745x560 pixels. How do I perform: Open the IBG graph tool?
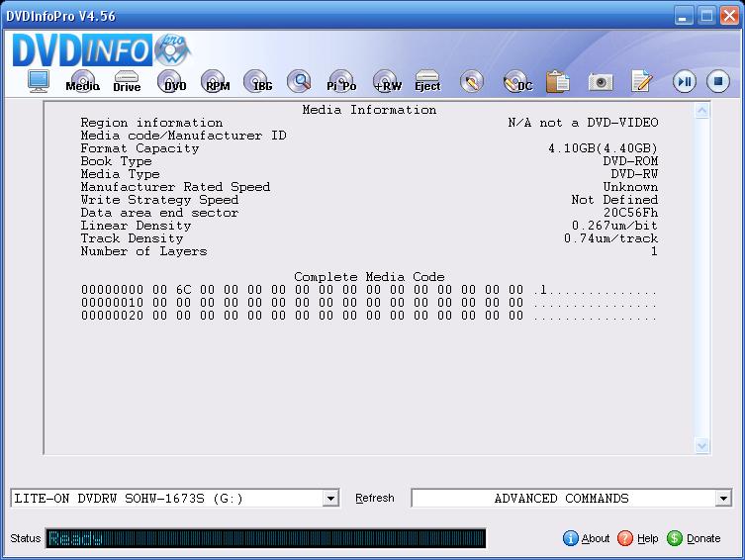coord(258,81)
